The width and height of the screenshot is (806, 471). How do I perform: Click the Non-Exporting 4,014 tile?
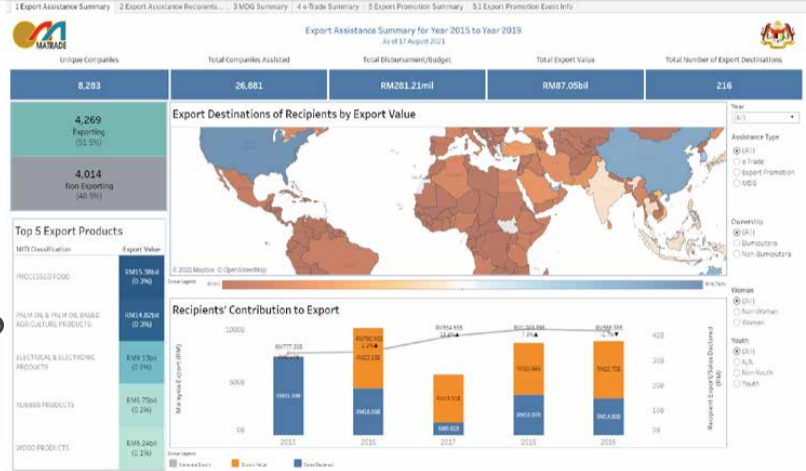(x=88, y=183)
